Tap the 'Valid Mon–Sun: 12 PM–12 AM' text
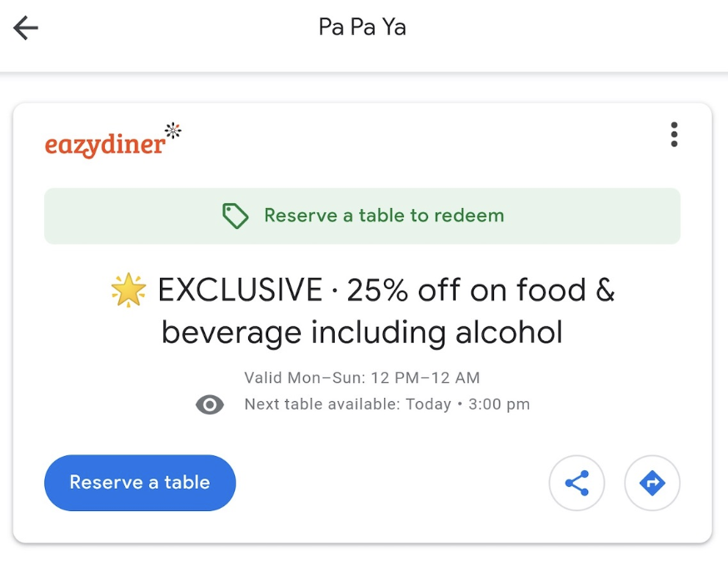This screenshot has height=566, width=728. (x=362, y=378)
